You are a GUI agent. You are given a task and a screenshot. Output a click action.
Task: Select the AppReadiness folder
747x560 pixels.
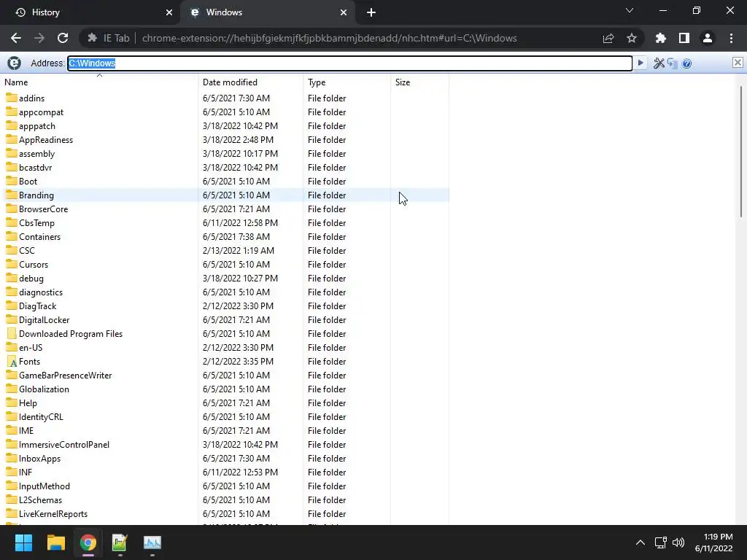(x=46, y=140)
